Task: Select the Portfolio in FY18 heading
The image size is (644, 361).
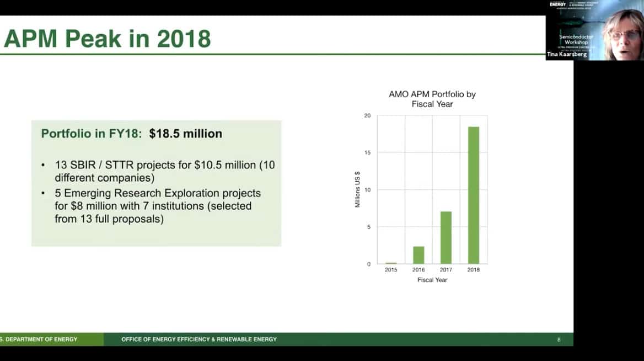Action: [93, 134]
